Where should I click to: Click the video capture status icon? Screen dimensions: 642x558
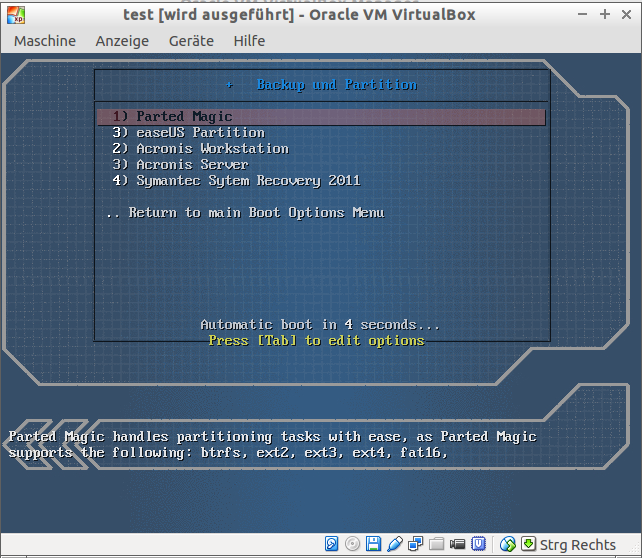[457, 544]
